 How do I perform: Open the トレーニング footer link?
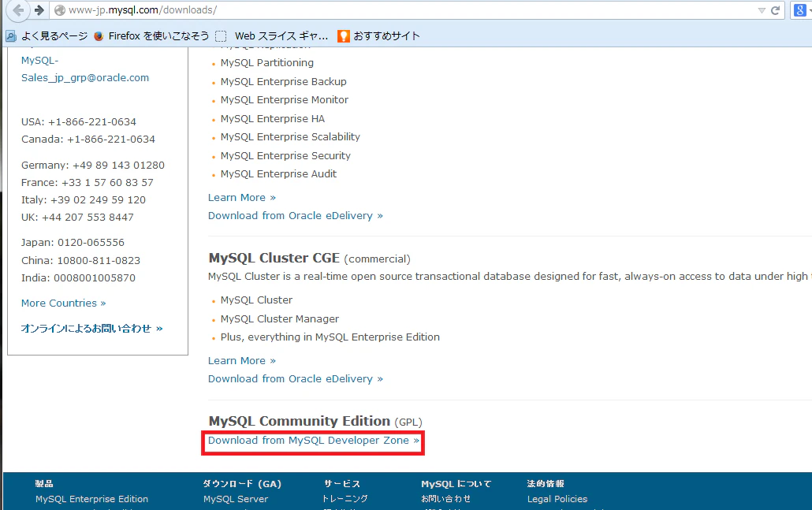[x=345, y=499]
